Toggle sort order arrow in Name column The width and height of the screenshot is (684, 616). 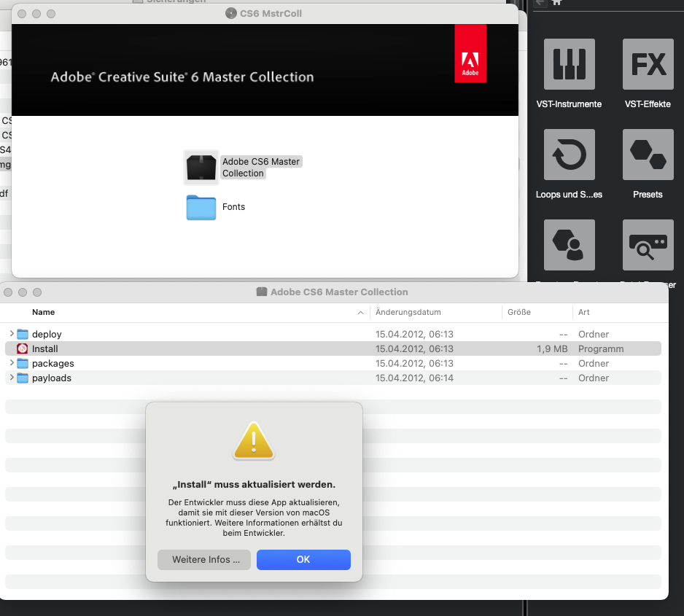click(361, 313)
